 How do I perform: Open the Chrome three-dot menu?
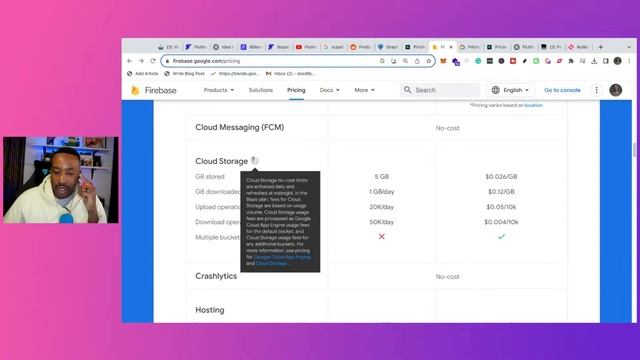point(629,61)
